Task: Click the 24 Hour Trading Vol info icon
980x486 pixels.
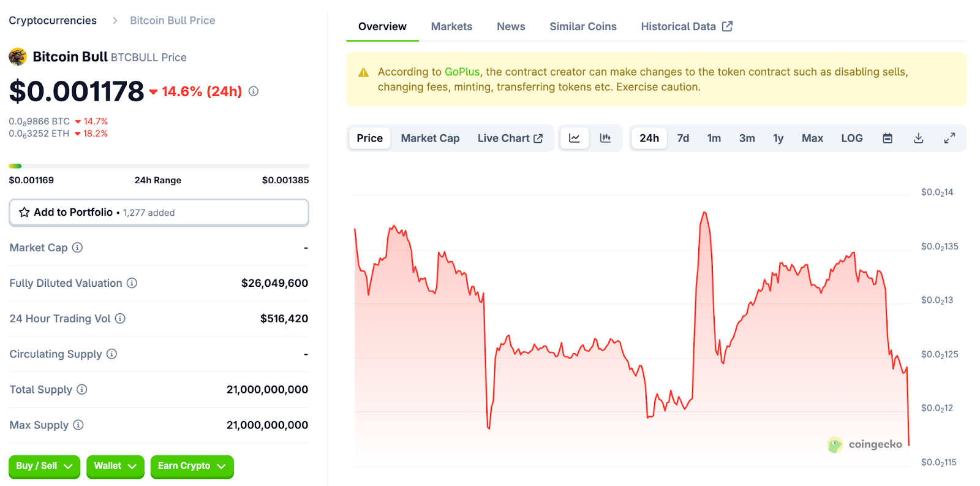Action: pos(120,319)
